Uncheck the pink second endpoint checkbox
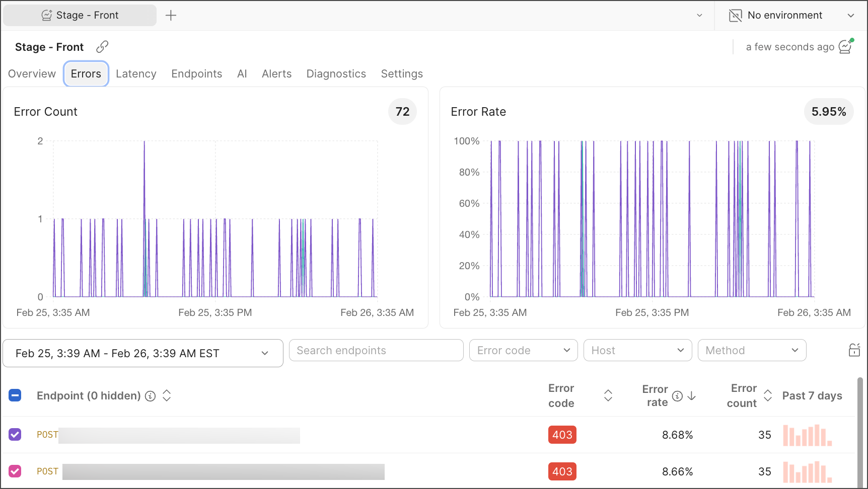 [15, 471]
